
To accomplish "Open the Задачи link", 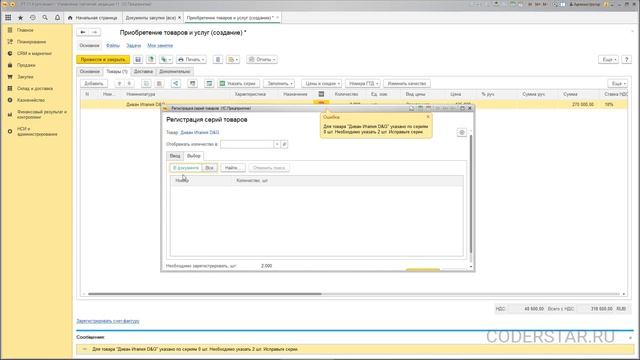I will (x=133, y=45).
